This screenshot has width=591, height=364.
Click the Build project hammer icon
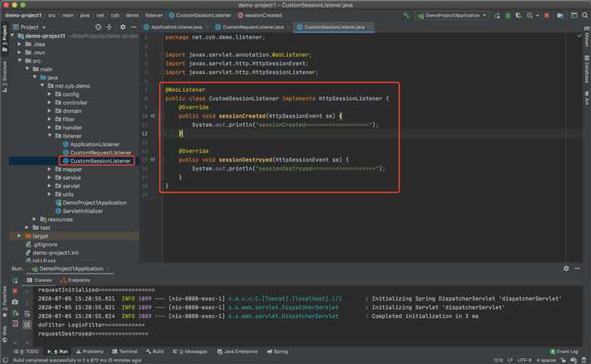406,16
